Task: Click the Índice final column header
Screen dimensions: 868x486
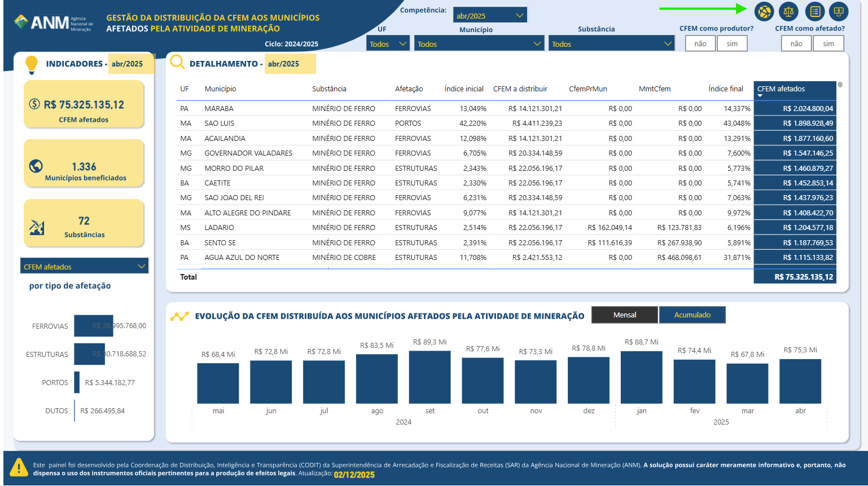Action: coord(725,89)
